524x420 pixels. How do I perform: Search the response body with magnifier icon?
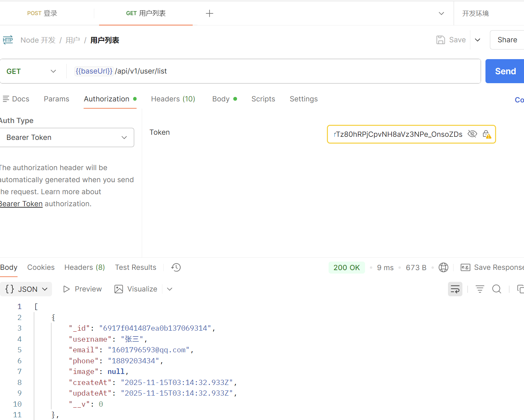(x=497, y=289)
